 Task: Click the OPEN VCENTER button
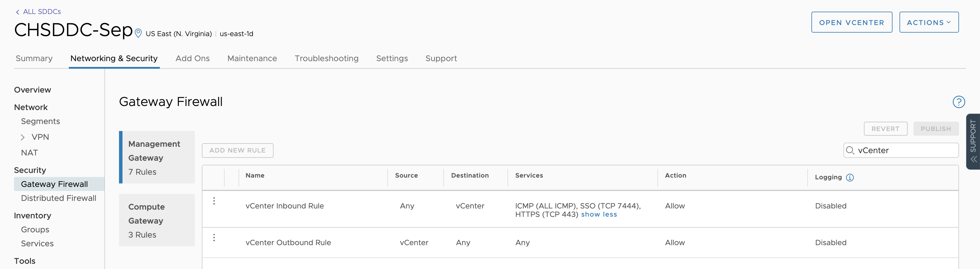[x=852, y=22]
